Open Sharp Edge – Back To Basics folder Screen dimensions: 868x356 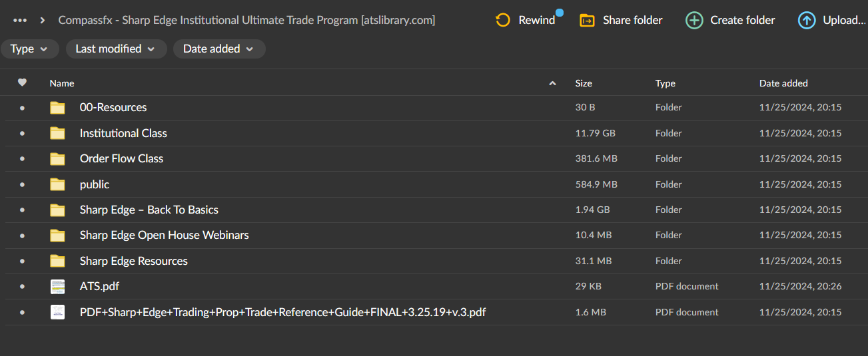pyautogui.click(x=149, y=210)
